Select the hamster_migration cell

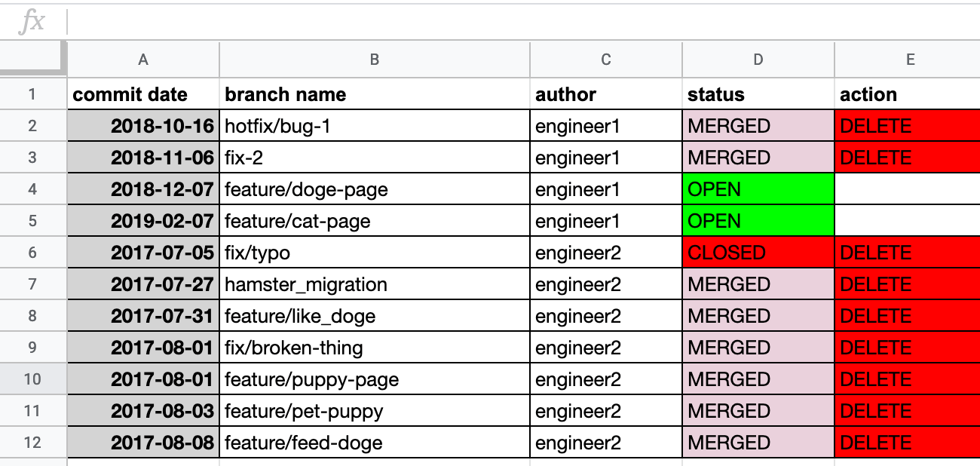[375, 284]
